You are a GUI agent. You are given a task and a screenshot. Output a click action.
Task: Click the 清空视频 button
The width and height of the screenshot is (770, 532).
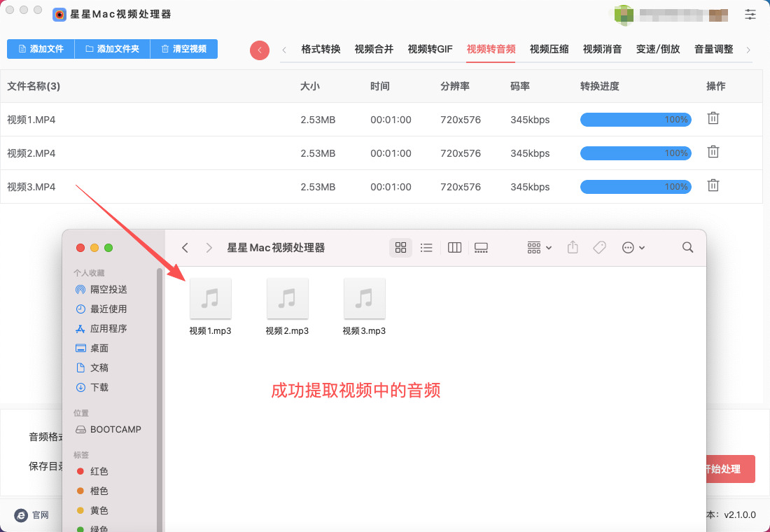click(x=183, y=49)
